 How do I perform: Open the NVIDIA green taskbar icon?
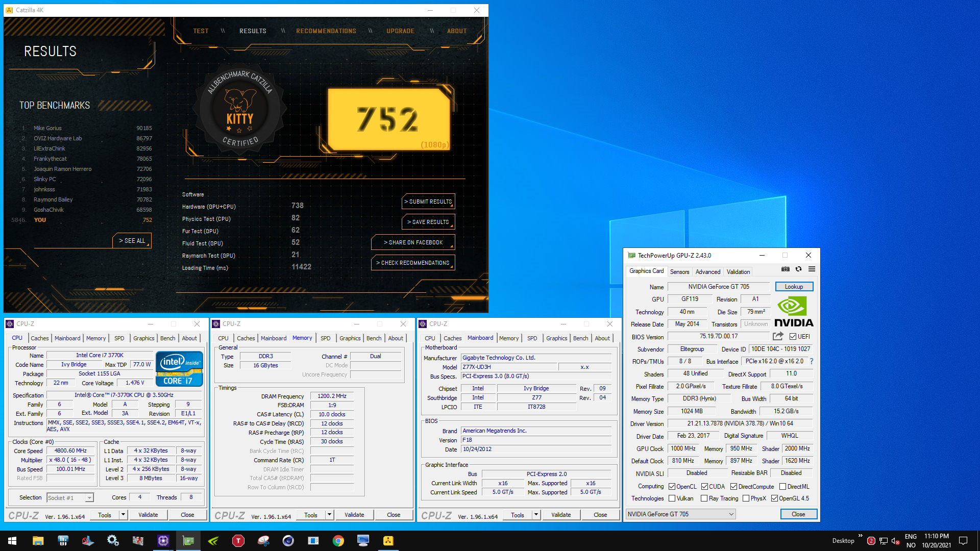coord(213,541)
